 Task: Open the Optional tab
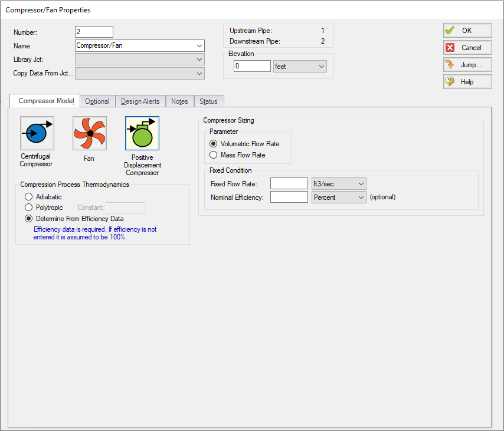(x=97, y=101)
